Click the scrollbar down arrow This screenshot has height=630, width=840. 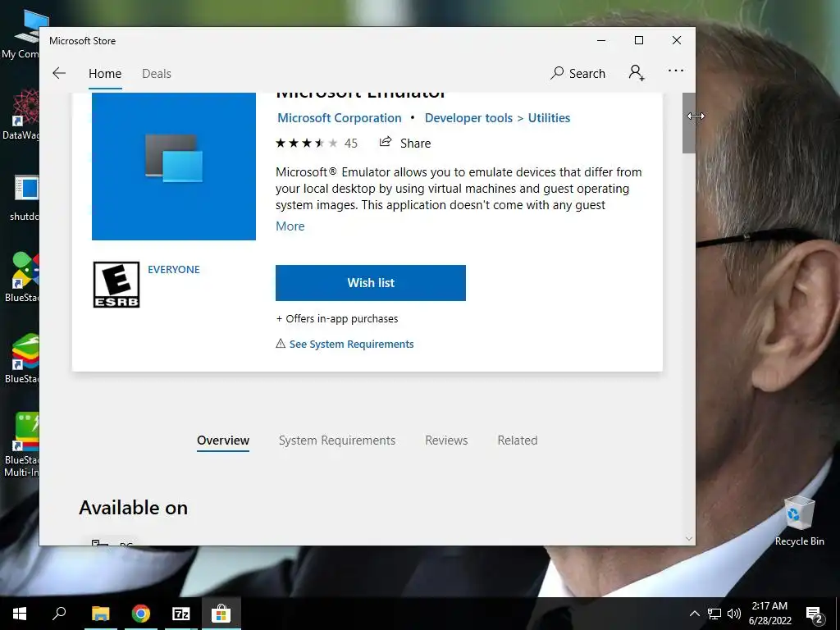[689, 538]
